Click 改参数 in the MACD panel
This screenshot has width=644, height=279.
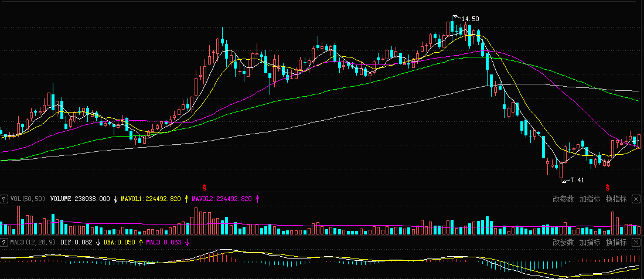tap(563, 242)
